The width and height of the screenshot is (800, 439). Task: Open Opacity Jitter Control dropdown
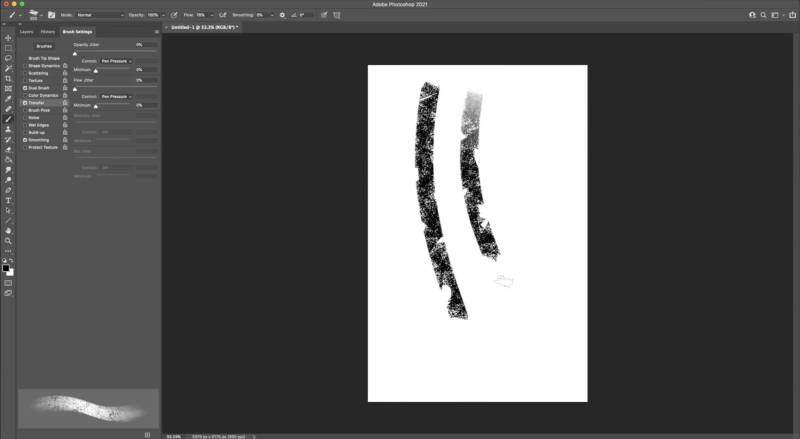(116, 61)
